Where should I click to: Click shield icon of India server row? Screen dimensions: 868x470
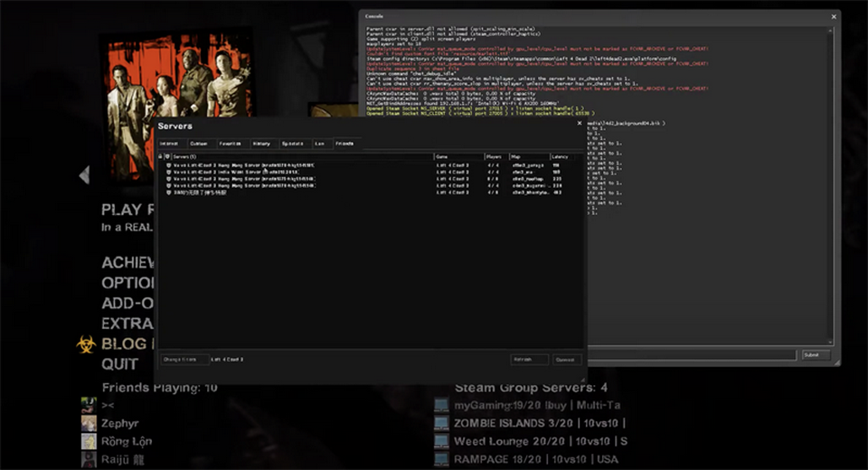coord(168,172)
